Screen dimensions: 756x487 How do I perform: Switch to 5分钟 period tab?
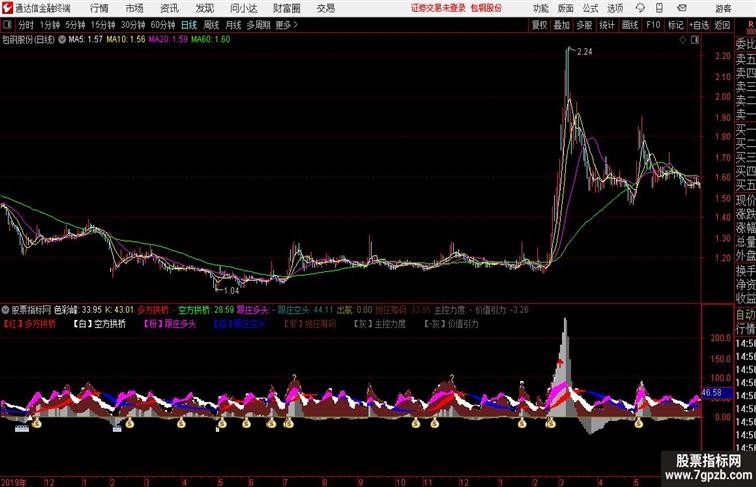coord(75,25)
